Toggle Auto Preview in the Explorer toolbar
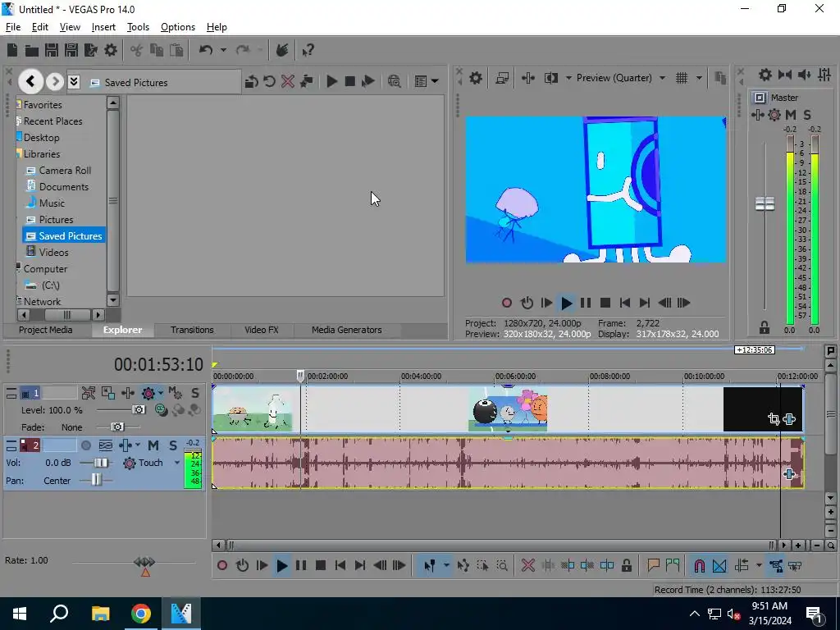This screenshot has height=630, width=840. click(x=367, y=81)
